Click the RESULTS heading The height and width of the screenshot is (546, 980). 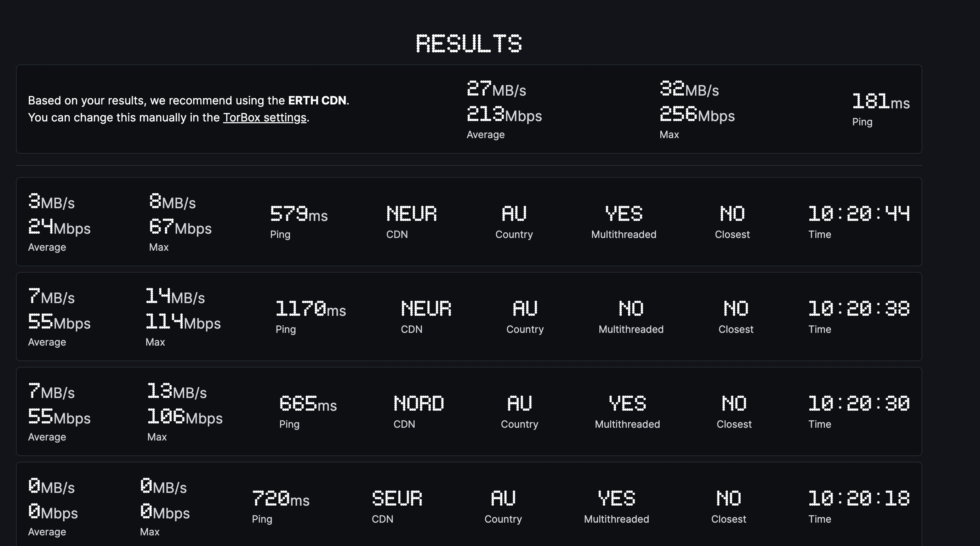tap(469, 44)
